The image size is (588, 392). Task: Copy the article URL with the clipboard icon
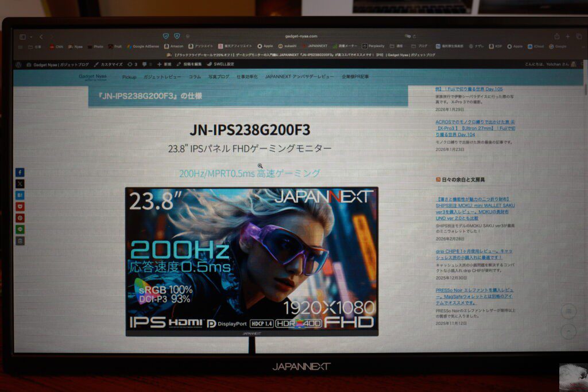pos(20,241)
